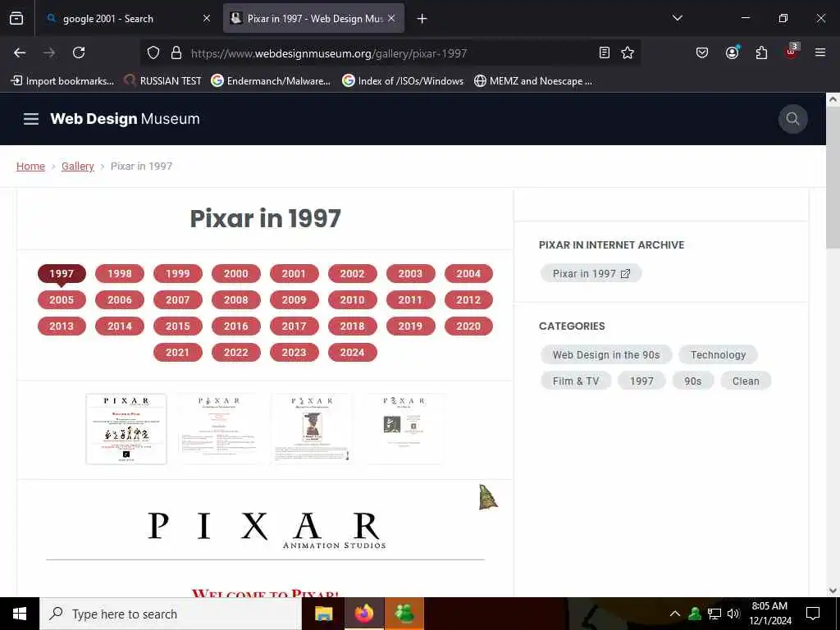
Task: Select the 2016 year pill
Action: pyautogui.click(x=235, y=326)
